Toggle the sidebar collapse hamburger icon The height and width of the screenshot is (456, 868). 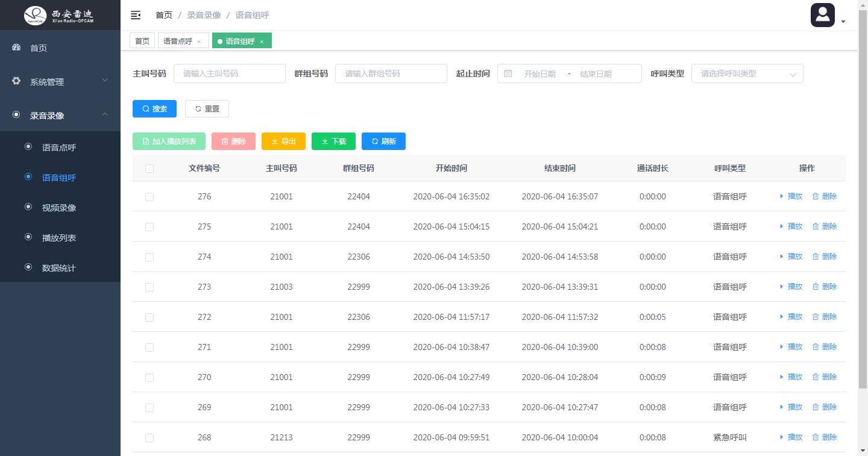136,15
